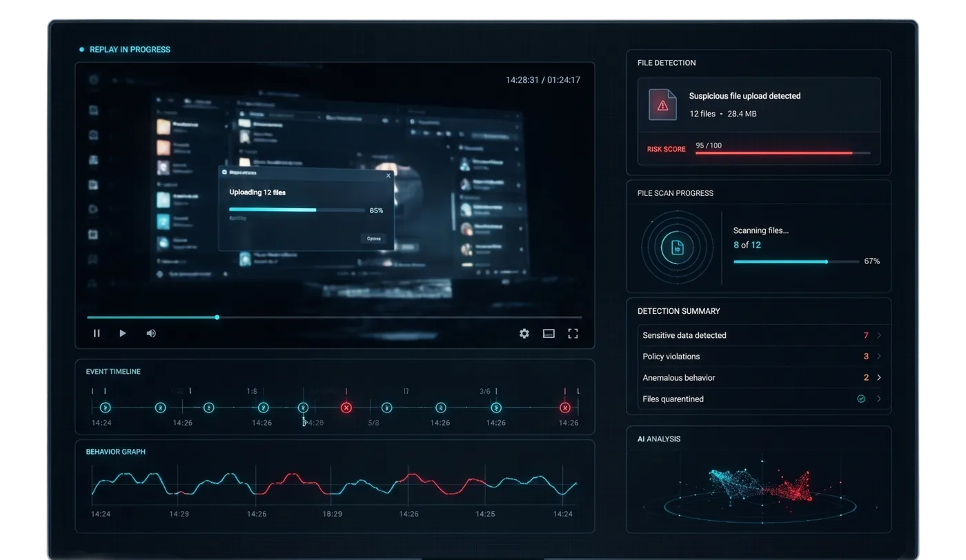This screenshot has height=560, width=966.
Task: Click Policy violations count 3
Action: coord(866,357)
